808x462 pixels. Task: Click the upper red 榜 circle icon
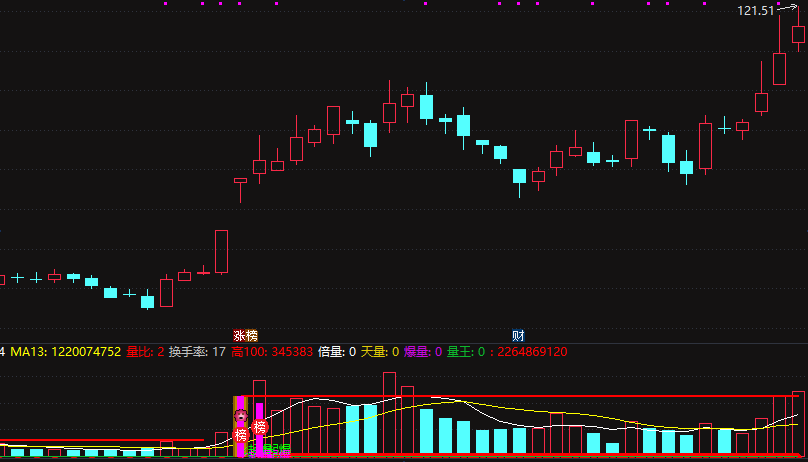click(260, 427)
